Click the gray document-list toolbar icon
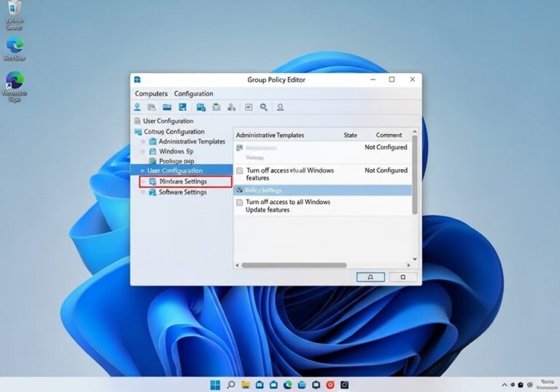The height and width of the screenshot is (392, 560). pyautogui.click(x=152, y=107)
